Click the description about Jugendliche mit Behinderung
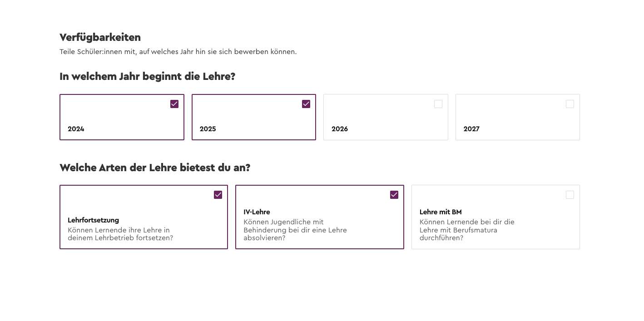This screenshot has width=644, height=321. coord(295,230)
